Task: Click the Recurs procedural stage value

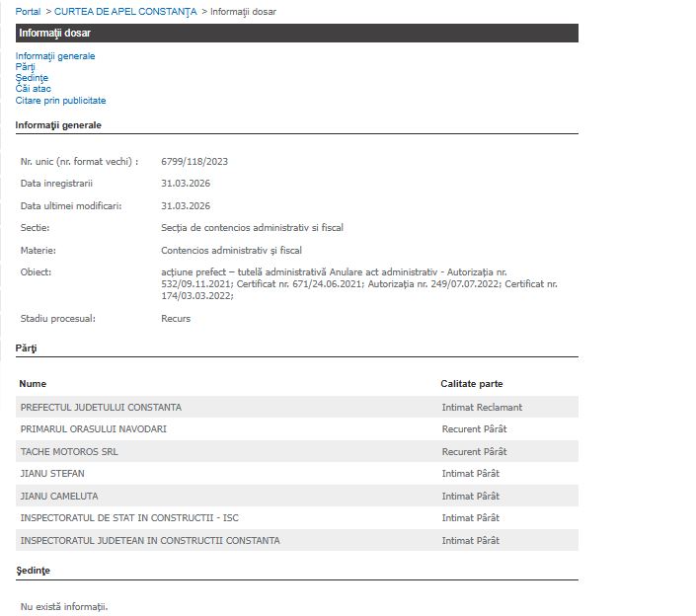Action: 176,319
